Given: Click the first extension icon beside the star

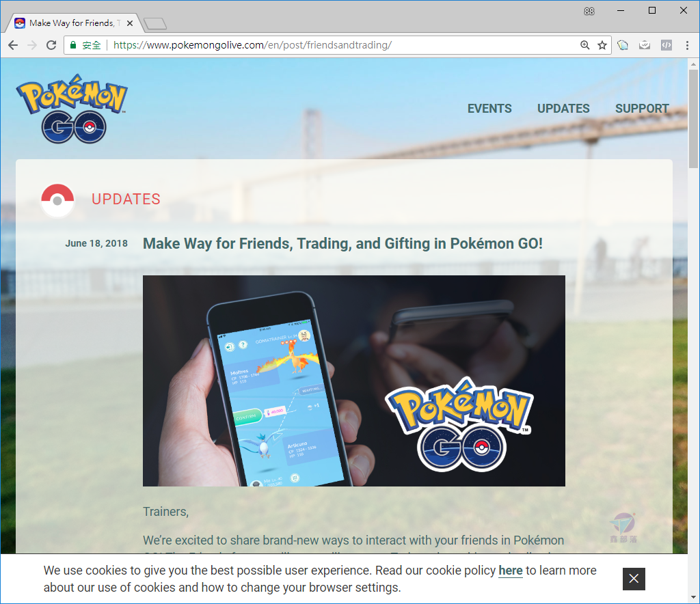Looking at the screenshot, I should click(x=623, y=45).
